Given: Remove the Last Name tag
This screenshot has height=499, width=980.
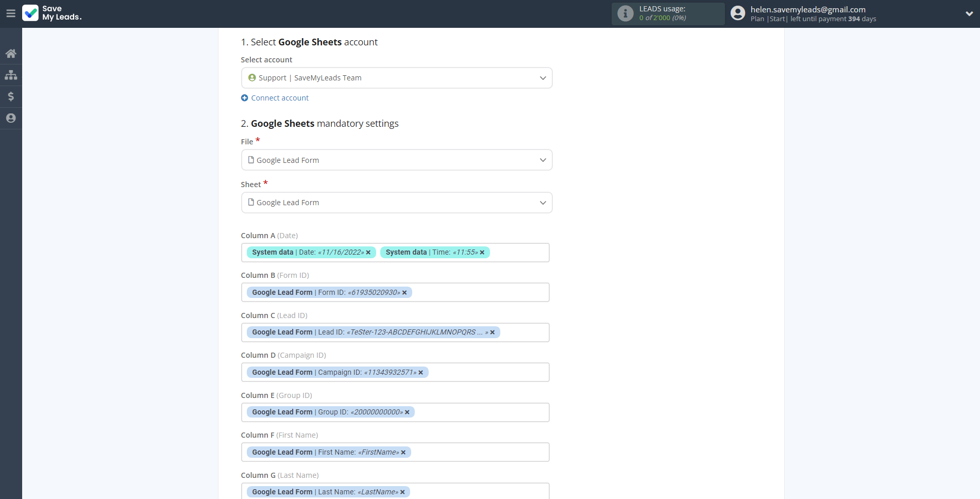Looking at the screenshot, I should 402,492.
